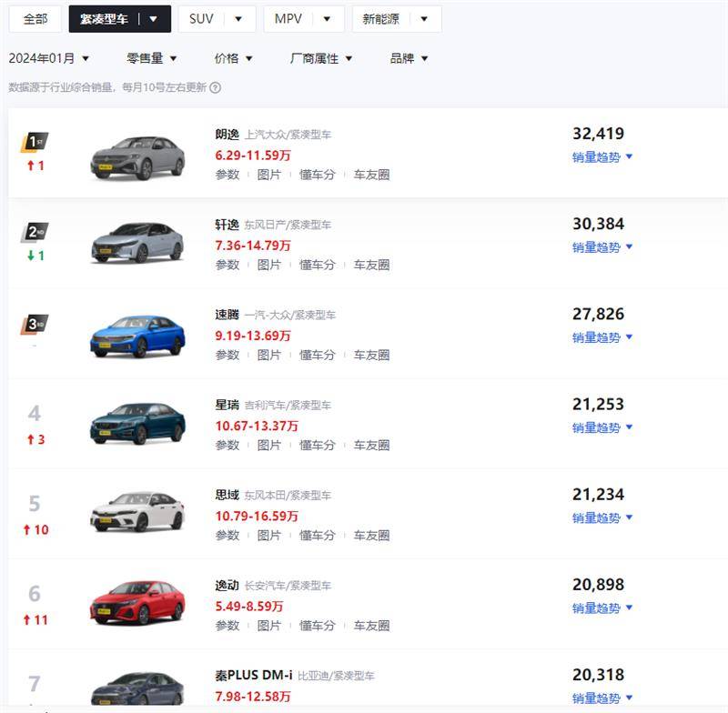Viewport: 728px width, 713px height.
Task: Click the 3rd place rank badge
Action: pyautogui.click(x=35, y=323)
